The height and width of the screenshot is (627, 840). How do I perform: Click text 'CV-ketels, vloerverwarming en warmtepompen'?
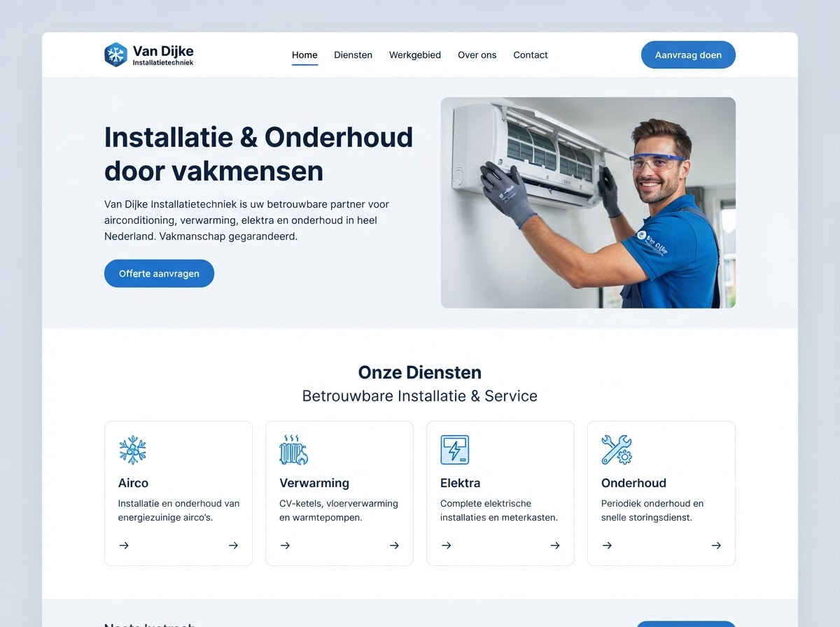[x=339, y=511]
